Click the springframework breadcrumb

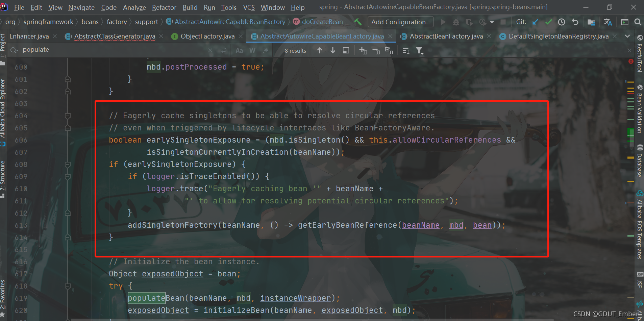click(48, 22)
